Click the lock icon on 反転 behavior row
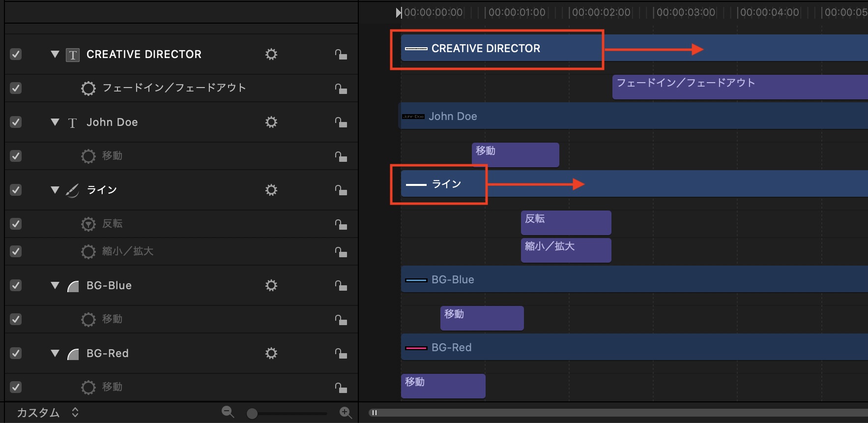 tap(341, 224)
